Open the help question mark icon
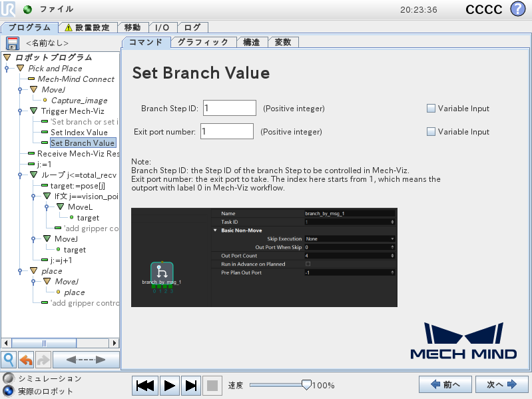The image size is (532, 399). 518,9
